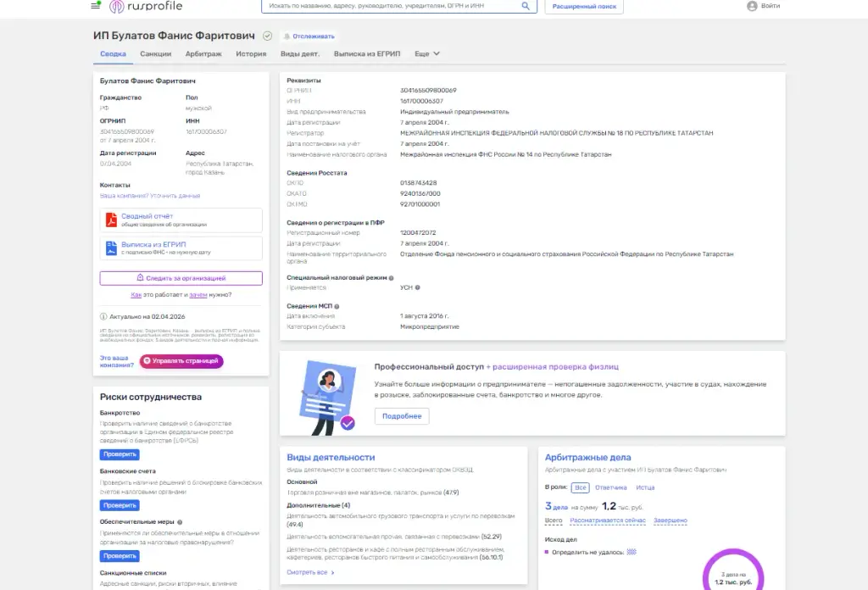Select the Все role filter in Арбитражные дела
Screen dimensions: 868x590
point(580,487)
